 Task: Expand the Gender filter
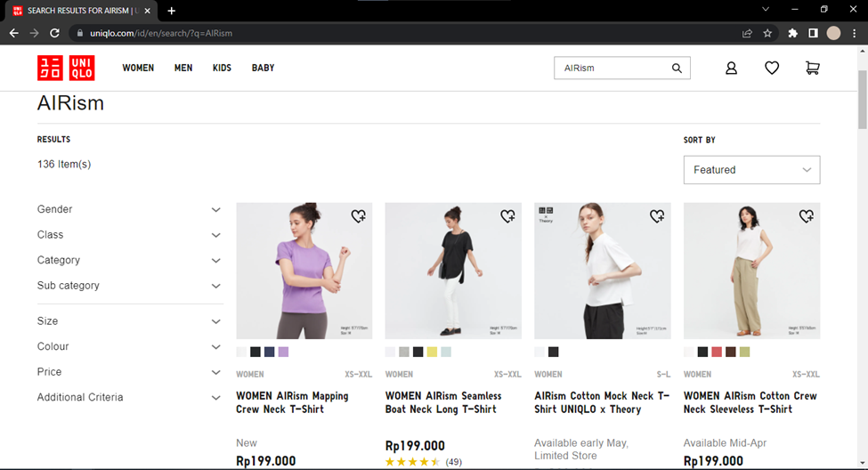[129, 209]
